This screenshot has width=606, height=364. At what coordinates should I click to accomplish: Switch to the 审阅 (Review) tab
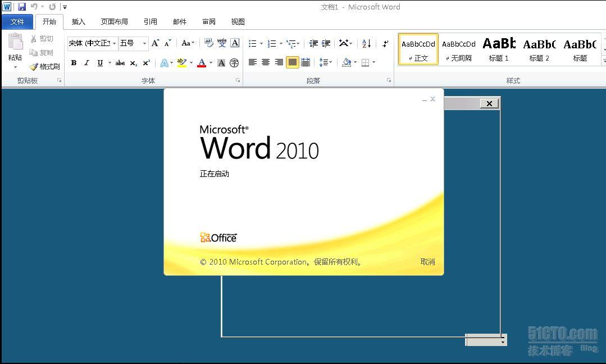pos(209,22)
